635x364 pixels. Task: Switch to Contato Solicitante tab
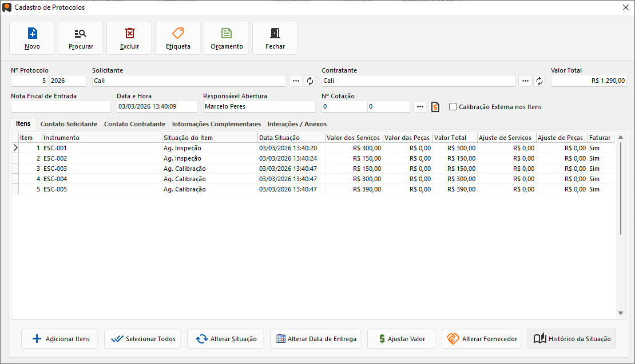click(x=69, y=124)
